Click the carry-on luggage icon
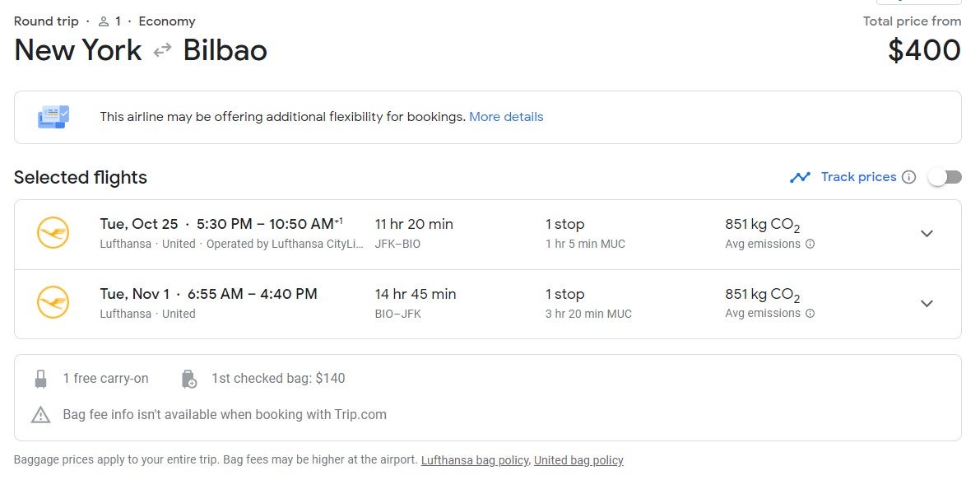Screen dimensions: 980x480 pyautogui.click(x=40, y=379)
